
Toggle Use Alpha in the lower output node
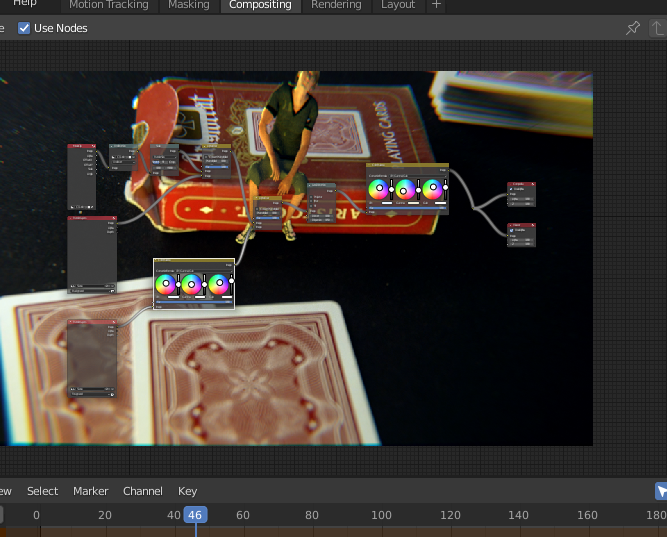coord(511,230)
